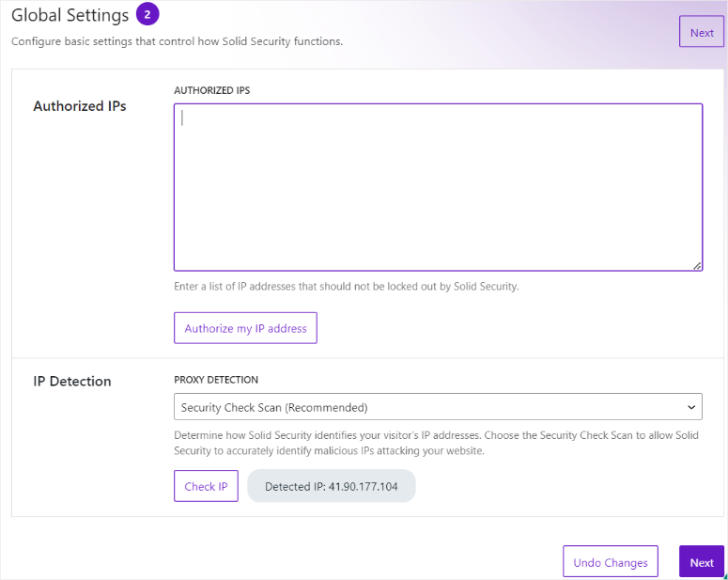Screen dimensions: 728x580
Task: Click the step 2 badge
Action: [147, 14]
